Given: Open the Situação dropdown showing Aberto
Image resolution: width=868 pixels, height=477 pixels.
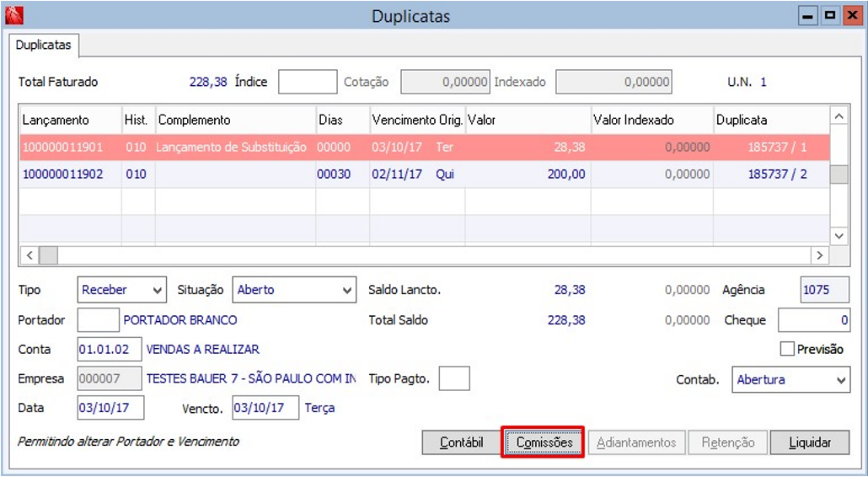Looking at the screenshot, I should [293, 290].
